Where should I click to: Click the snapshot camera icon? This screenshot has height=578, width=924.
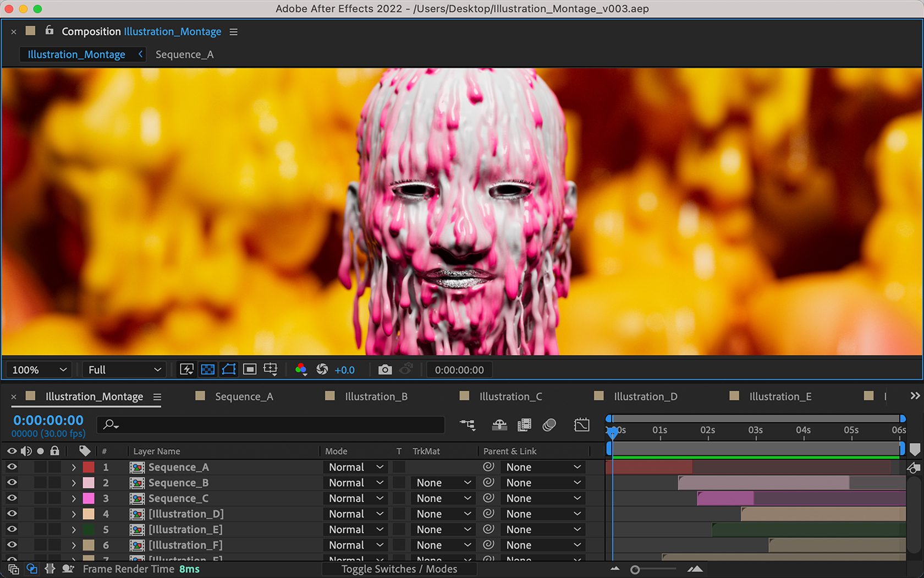pyautogui.click(x=385, y=370)
